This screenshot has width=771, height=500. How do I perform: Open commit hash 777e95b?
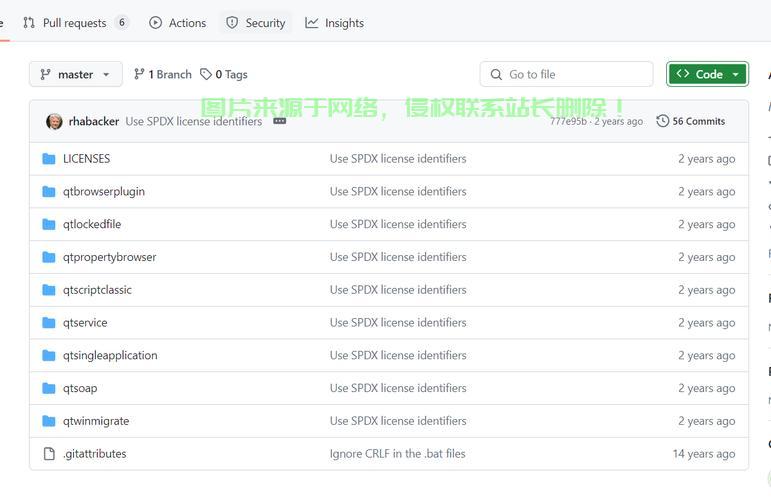568,121
